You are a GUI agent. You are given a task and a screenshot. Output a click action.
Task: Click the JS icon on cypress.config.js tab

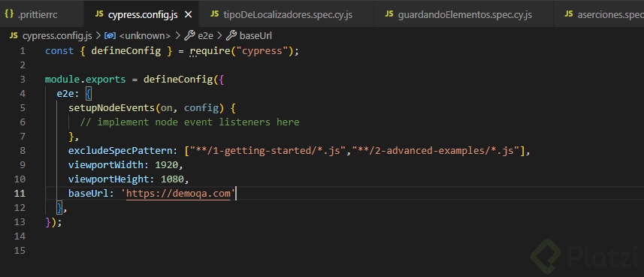click(x=99, y=14)
